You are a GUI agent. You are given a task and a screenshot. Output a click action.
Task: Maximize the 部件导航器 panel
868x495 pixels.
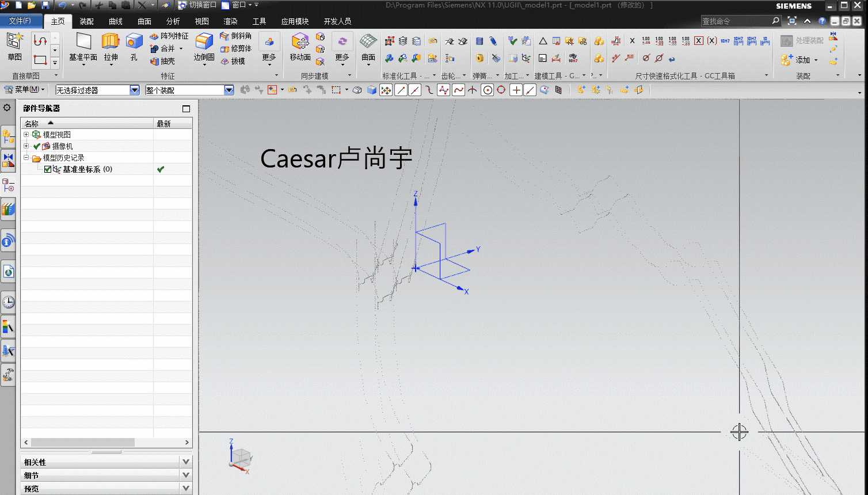tap(186, 108)
